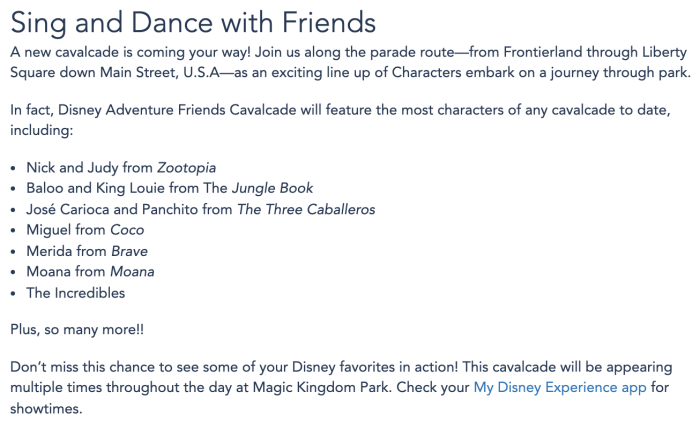This screenshot has width=700, height=422.
Task: Click the bullet before Nick and Judy
Action: (13, 169)
